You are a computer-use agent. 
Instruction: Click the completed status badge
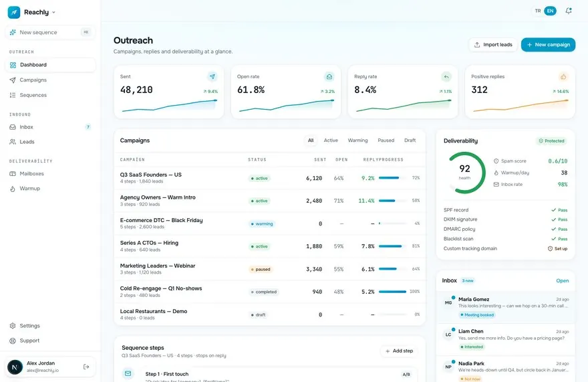[x=264, y=292]
